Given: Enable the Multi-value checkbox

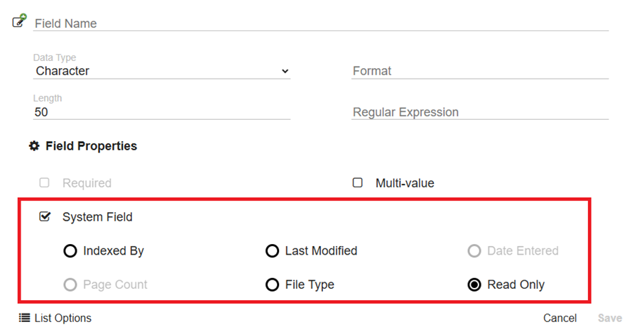Looking at the screenshot, I should [358, 182].
